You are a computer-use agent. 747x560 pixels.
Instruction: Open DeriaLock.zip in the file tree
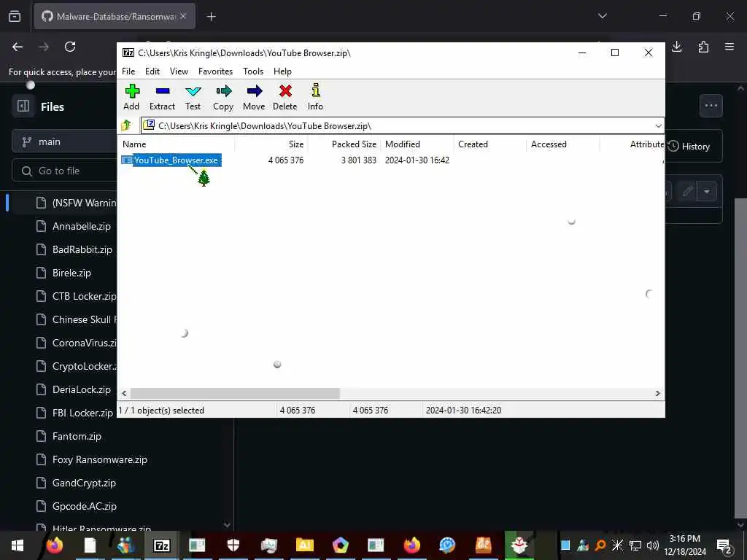(x=82, y=389)
